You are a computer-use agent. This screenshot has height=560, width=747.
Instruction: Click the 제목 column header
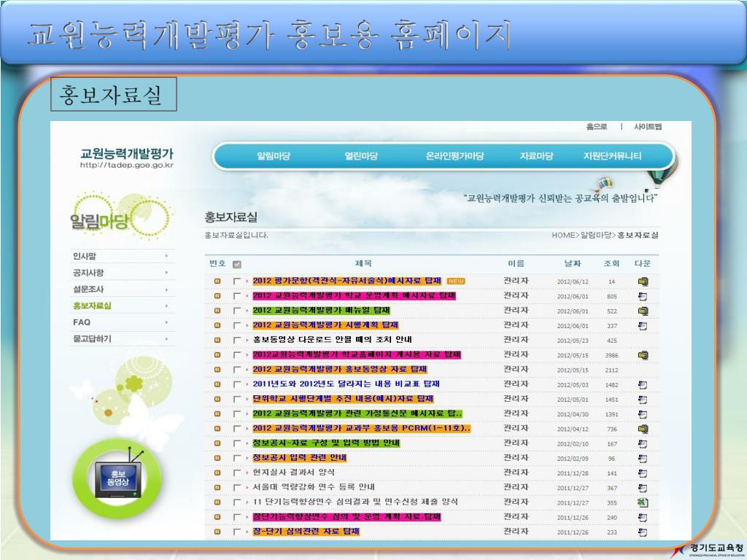(x=363, y=263)
